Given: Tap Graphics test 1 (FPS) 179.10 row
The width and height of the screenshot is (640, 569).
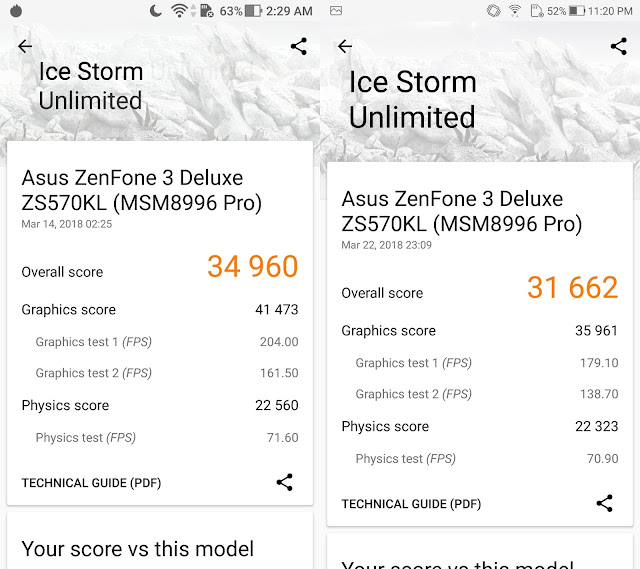Looking at the screenshot, I should coord(487,363).
